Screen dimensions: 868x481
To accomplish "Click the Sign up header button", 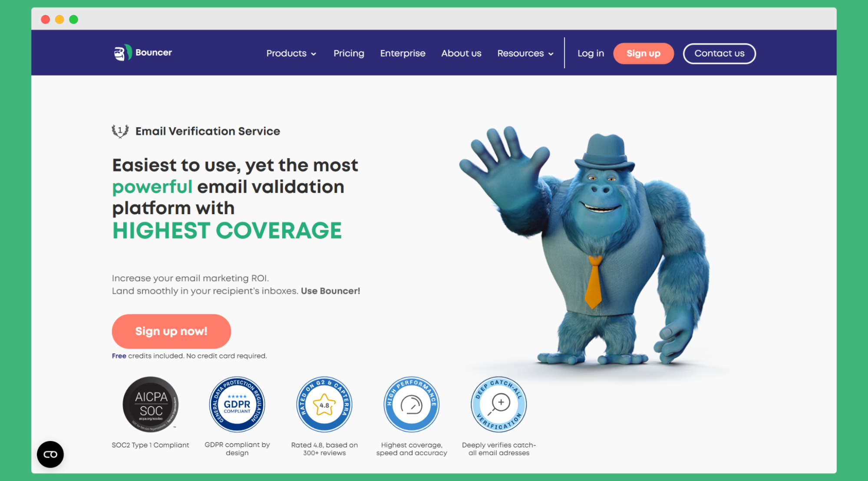I will coord(643,53).
